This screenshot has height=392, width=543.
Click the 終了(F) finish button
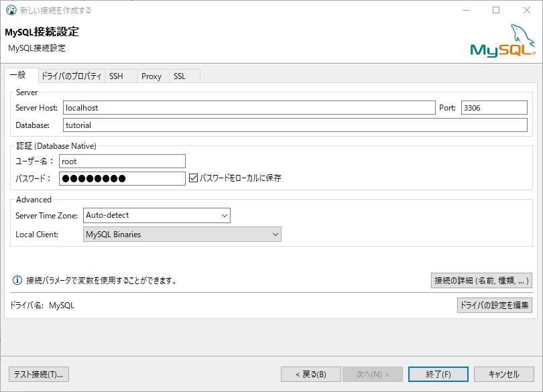[x=438, y=375]
